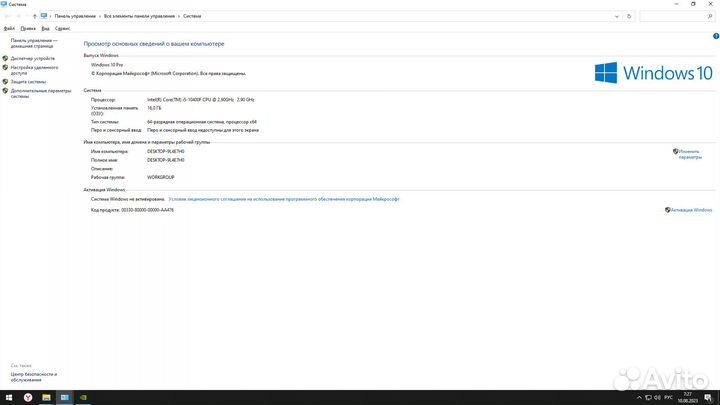
Task: Click the Control Panel taskbar button
Action: pyautogui.click(x=65, y=398)
